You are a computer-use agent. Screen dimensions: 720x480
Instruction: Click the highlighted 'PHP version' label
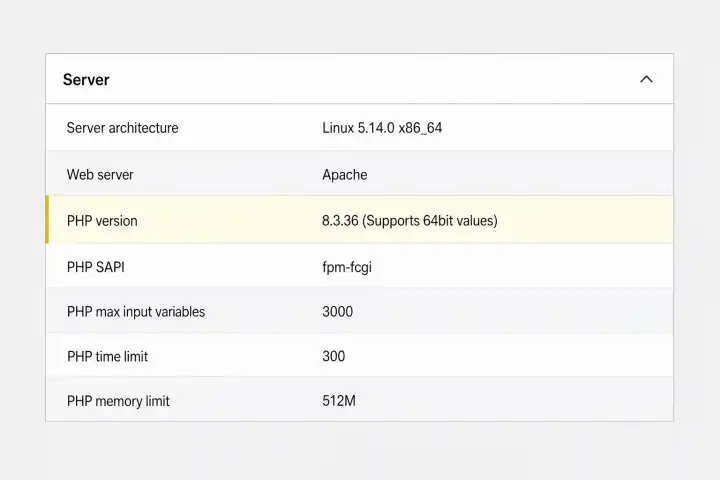click(x=102, y=220)
